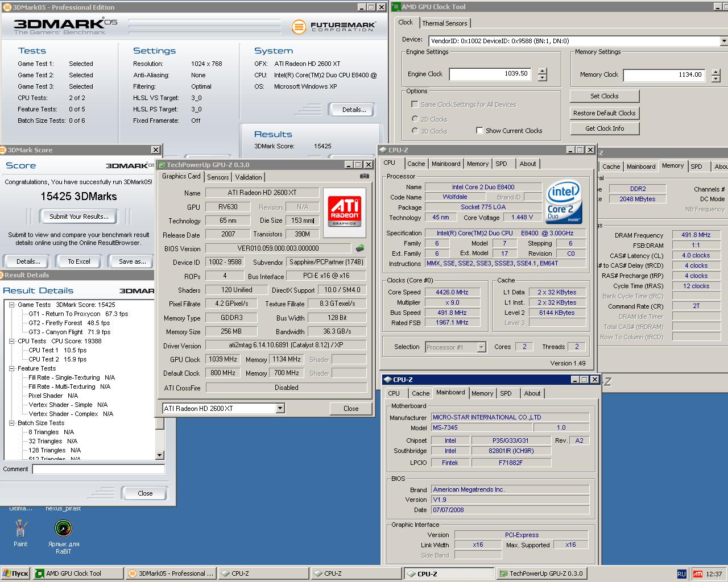Select the 2D Clocks radio button
The width and height of the screenshot is (728, 582).
point(415,119)
